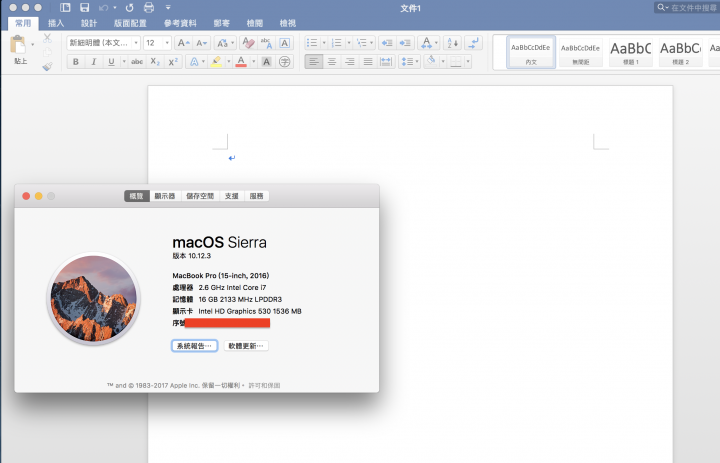
Task: Click the Shading paint bucket icon
Action: (x=431, y=61)
